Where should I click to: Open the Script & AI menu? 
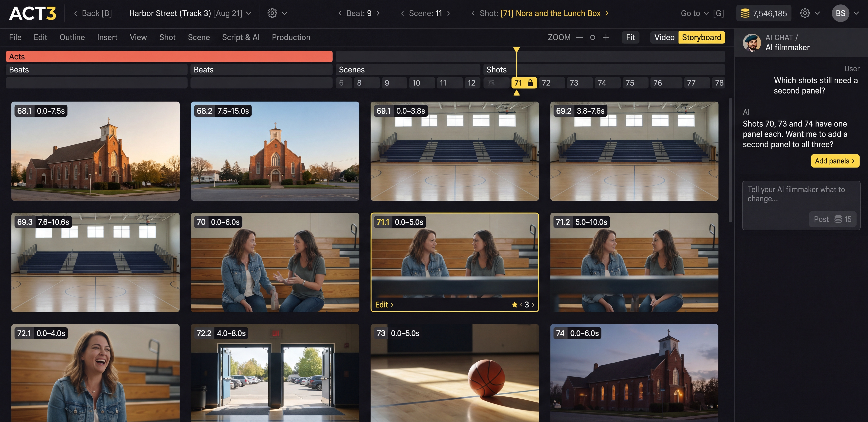[x=241, y=37]
